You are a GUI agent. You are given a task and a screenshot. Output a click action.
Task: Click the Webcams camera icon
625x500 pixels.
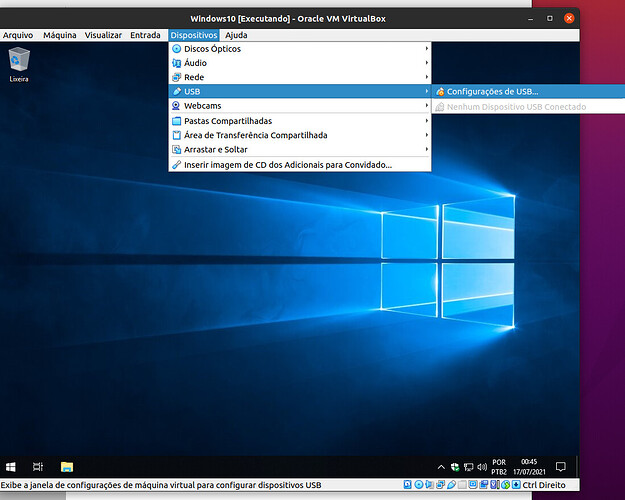[176, 106]
